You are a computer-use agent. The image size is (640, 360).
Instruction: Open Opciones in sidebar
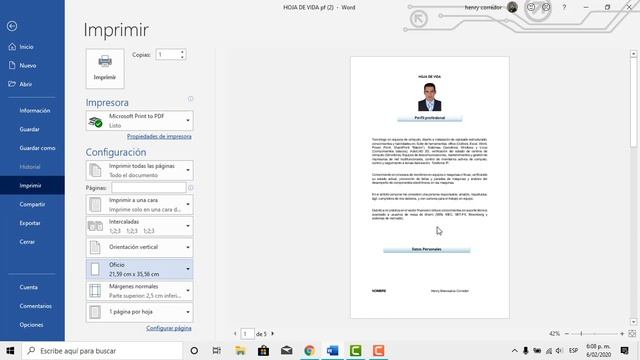coord(31,325)
